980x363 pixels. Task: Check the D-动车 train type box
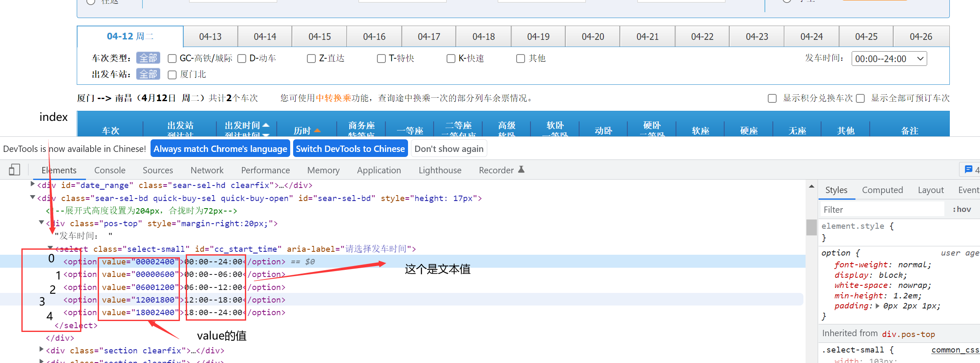pos(242,58)
